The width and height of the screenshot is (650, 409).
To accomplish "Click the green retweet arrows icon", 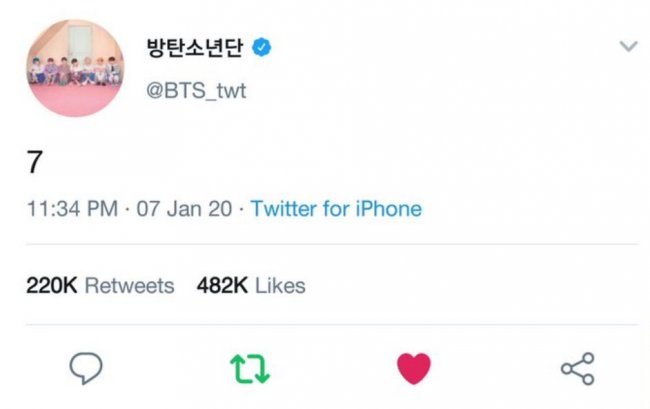I will tap(250, 368).
